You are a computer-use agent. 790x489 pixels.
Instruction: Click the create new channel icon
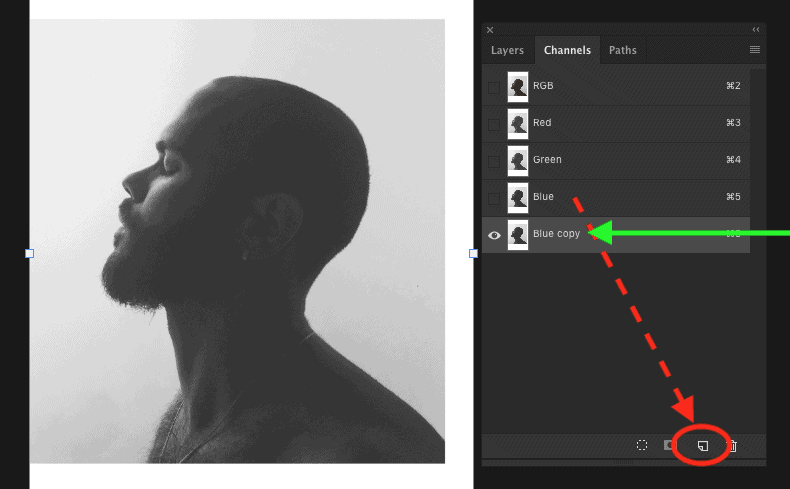pyautogui.click(x=702, y=446)
